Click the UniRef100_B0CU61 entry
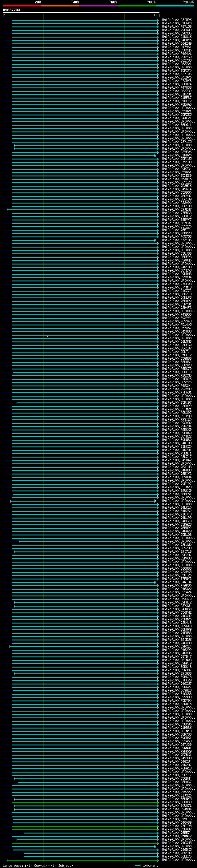This screenshot has height=868, width=197. (177, 738)
